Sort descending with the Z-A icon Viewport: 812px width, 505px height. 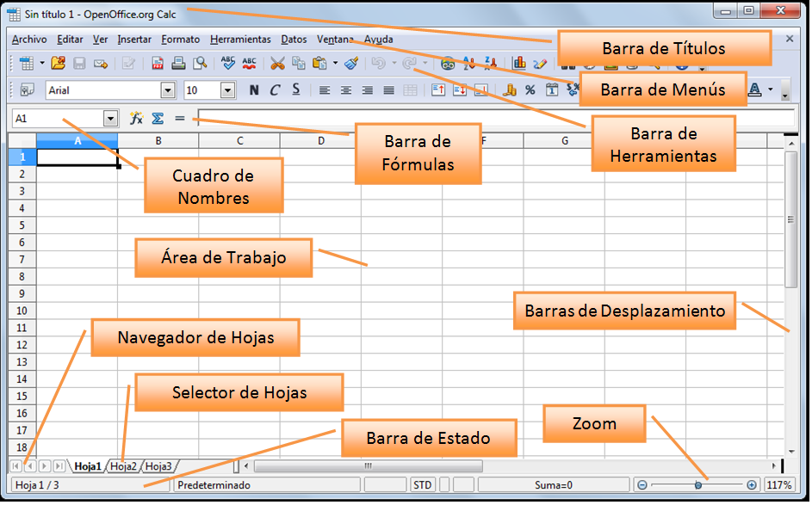tap(490, 64)
